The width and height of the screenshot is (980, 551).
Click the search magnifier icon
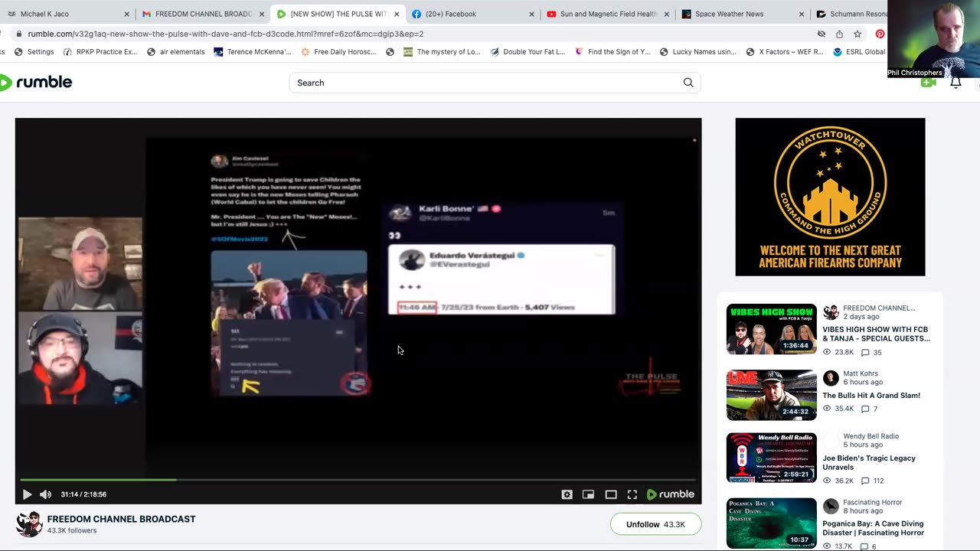click(x=688, y=83)
